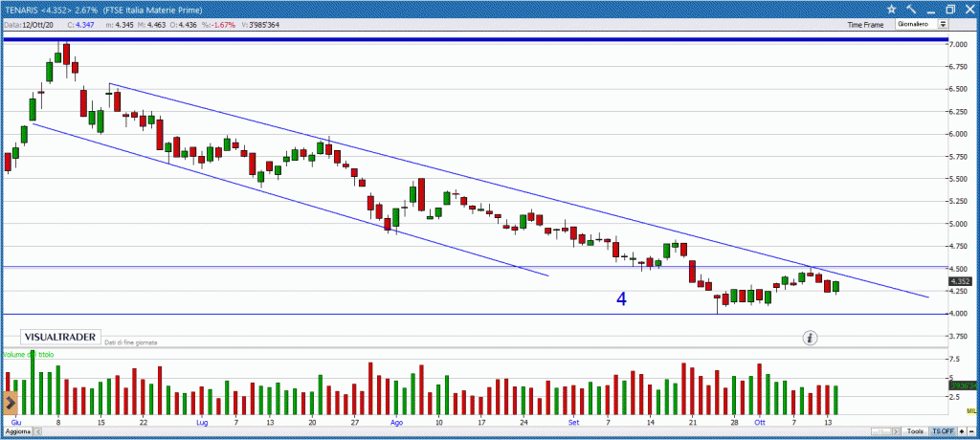Viewport: 980px width, 440px height.
Task: Click the date value 12/Ott/20
Action: 38,24
